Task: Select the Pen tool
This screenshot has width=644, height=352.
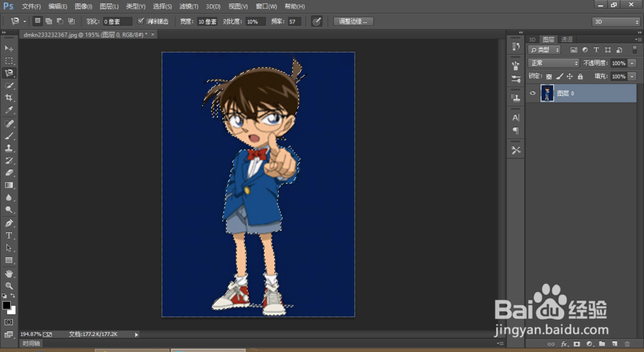Action: pos(8,223)
